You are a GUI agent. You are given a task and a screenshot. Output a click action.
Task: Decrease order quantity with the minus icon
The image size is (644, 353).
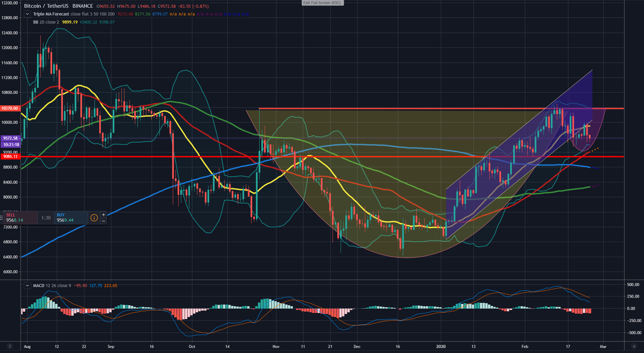click(104, 221)
